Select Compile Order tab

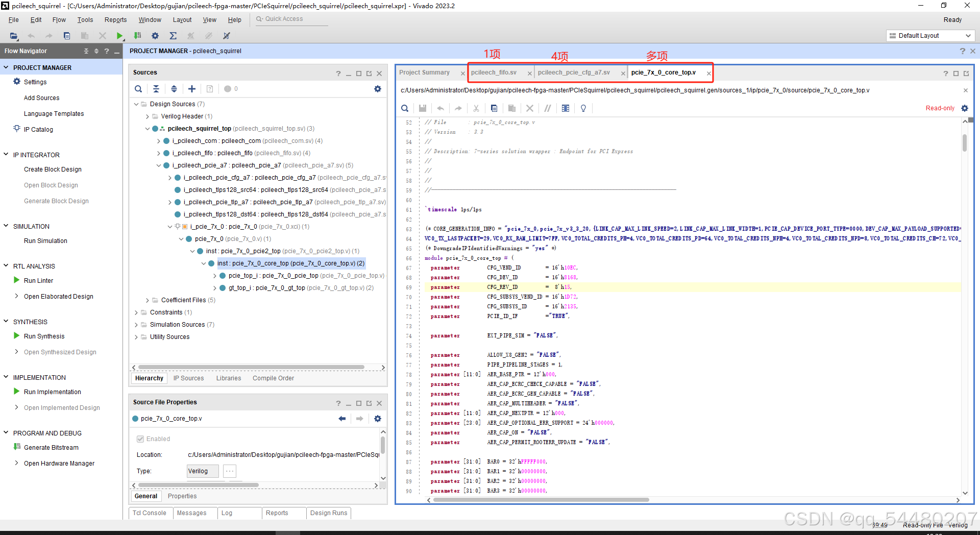click(273, 378)
